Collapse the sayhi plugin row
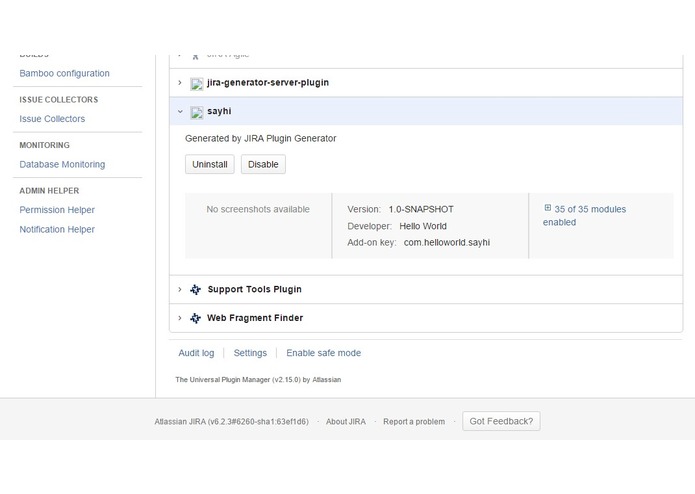This screenshot has width=695, height=494. [x=180, y=111]
